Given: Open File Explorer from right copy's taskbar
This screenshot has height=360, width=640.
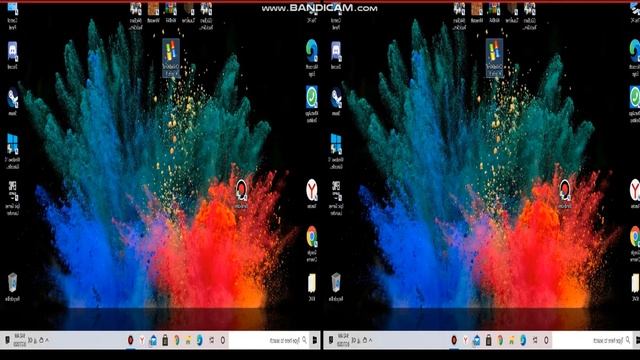Looking at the screenshot, I should [511, 340].
